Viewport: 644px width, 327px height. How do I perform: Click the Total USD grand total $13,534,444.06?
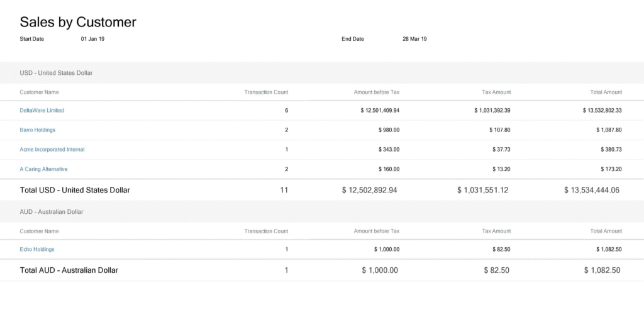[x=591, y=190]
